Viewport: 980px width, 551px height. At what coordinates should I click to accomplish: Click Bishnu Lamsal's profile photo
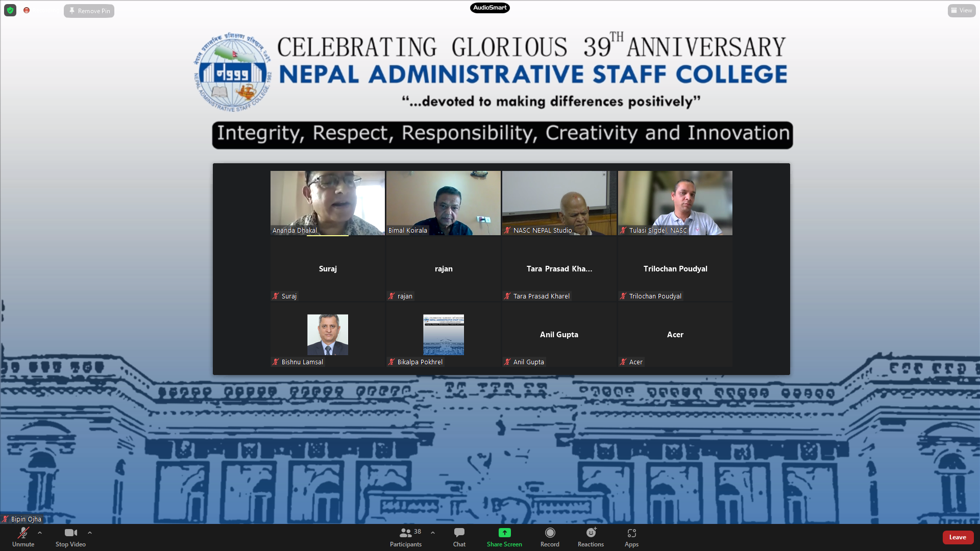[x=328, y=335]
